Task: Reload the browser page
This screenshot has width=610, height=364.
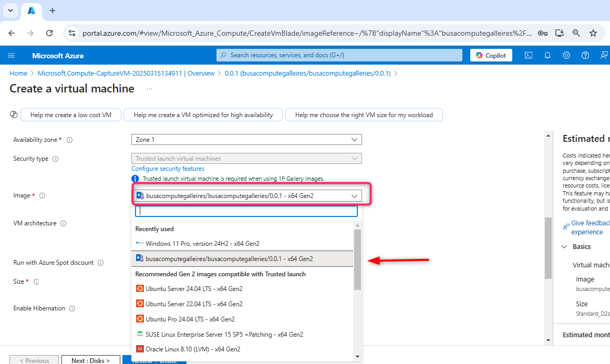Action: (49, 33)
